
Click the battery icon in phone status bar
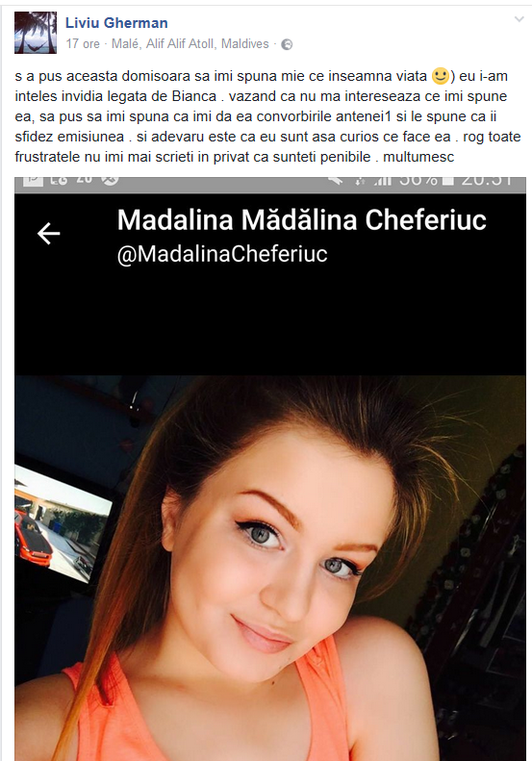coord(448,181)
